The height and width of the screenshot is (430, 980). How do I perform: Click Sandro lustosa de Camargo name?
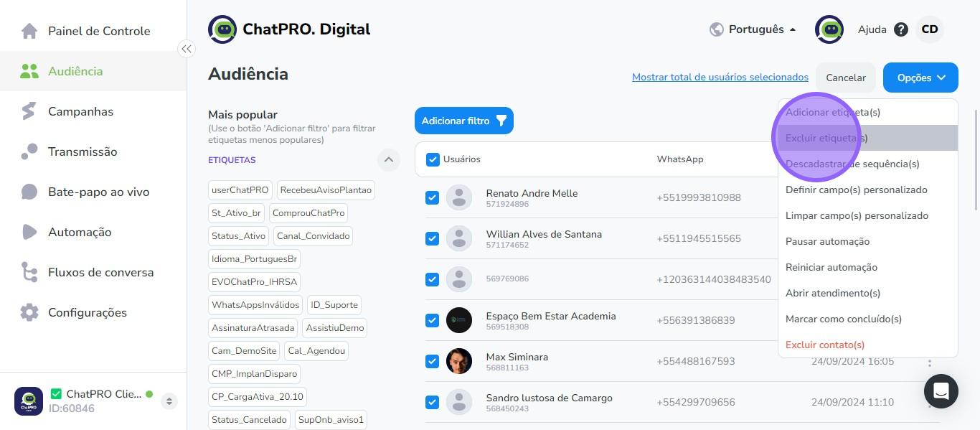tap(550, 398)
